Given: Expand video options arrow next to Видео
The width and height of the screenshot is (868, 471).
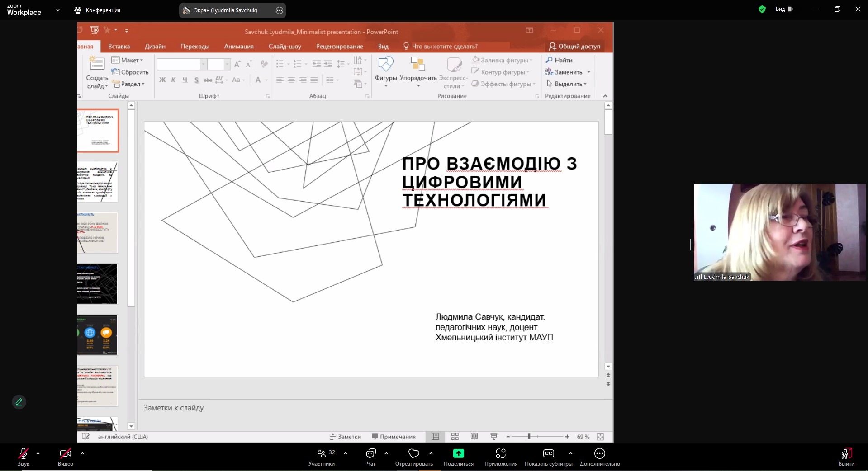Looking at the screenshot, I should tap(82, 453).
